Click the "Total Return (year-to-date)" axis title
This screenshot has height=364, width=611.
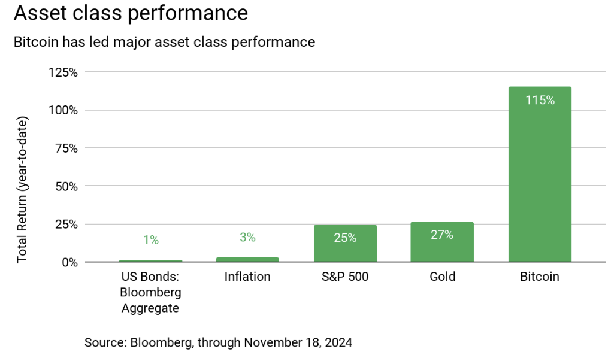point(23,189)
